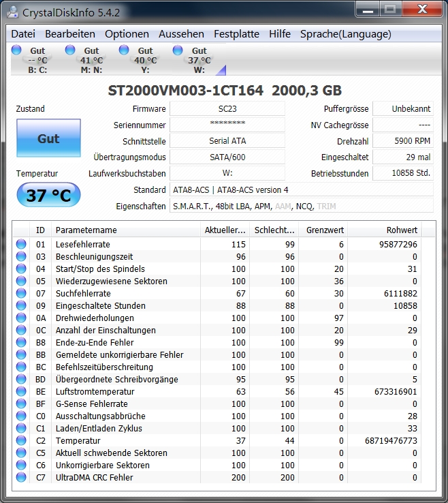
Task: Close the CrystalDiskInfo window
Action: [422, 9]
